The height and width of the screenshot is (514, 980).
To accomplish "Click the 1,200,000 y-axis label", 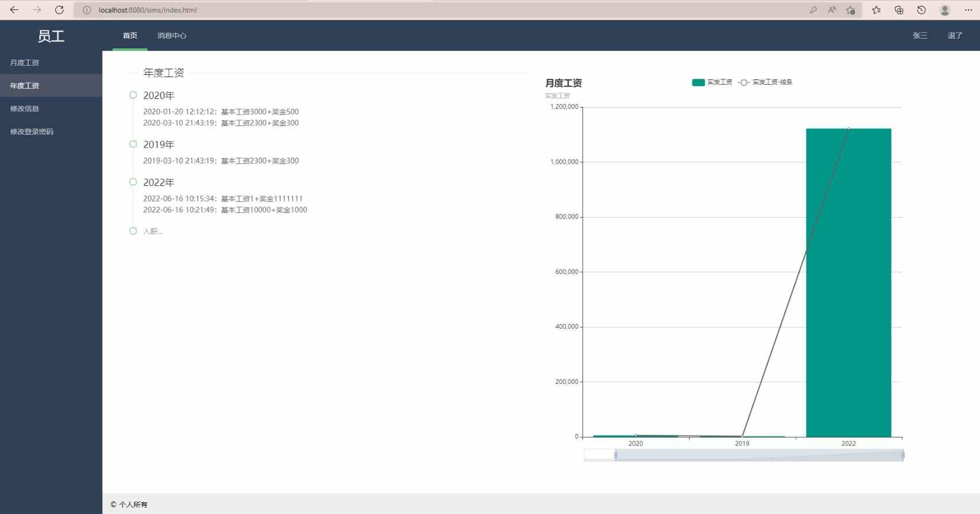I will 565,106.
